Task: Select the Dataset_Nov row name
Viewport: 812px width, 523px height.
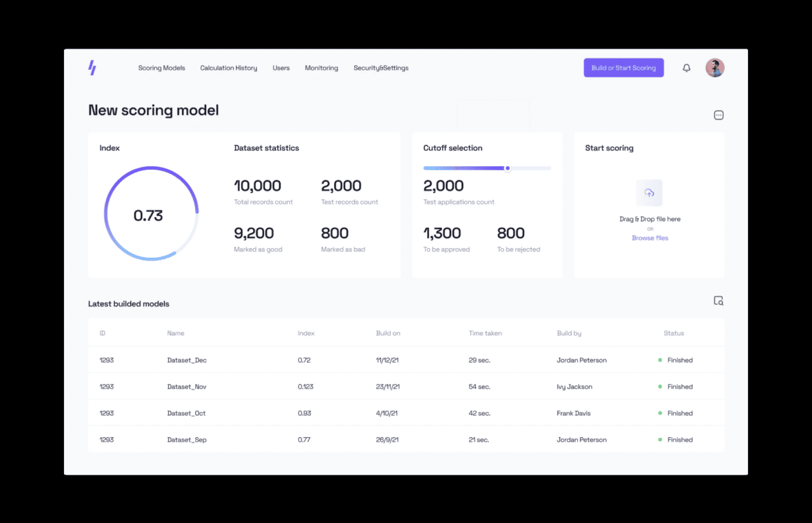Action: (x=187, y=387)
